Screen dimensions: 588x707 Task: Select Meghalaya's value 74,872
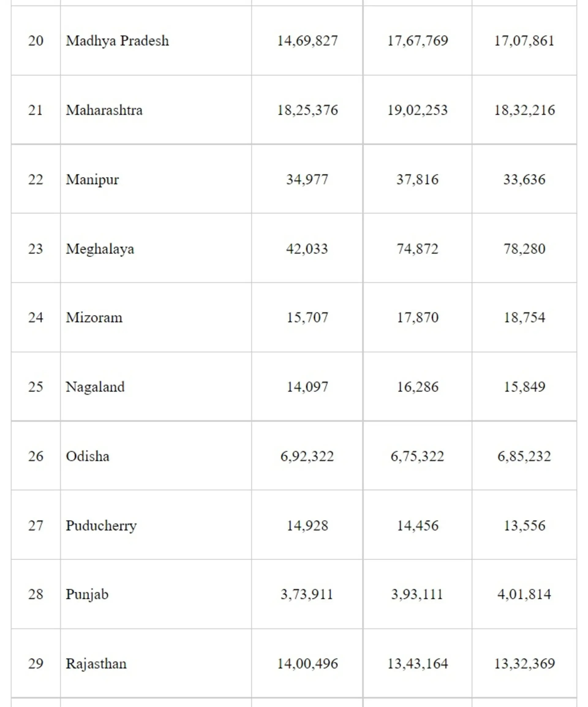click(417, 249)
